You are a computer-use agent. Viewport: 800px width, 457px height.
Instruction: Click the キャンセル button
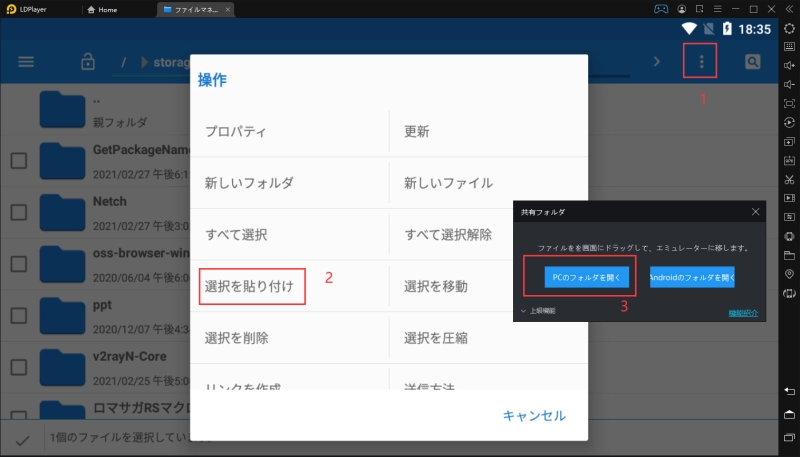[534, 416]
